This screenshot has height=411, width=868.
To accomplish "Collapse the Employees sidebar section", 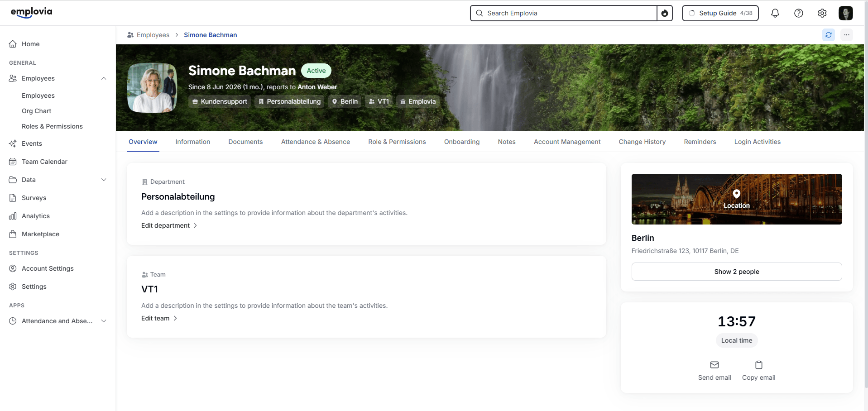I will tap(104, 78).
